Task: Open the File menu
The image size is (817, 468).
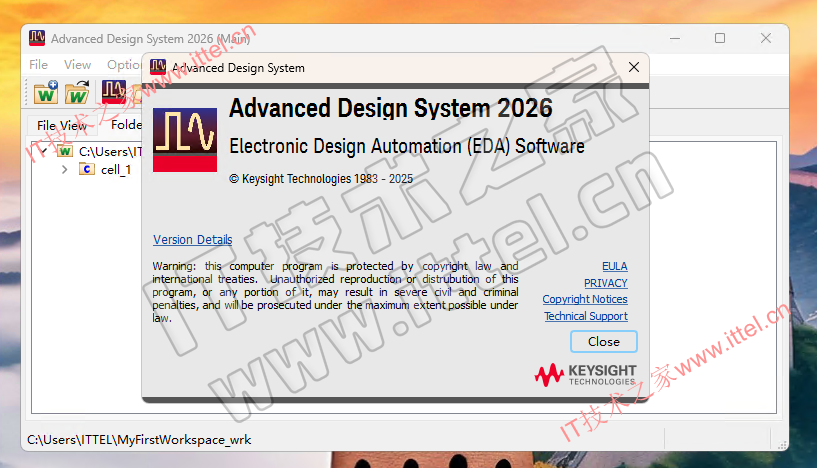Action: (38, 64)
